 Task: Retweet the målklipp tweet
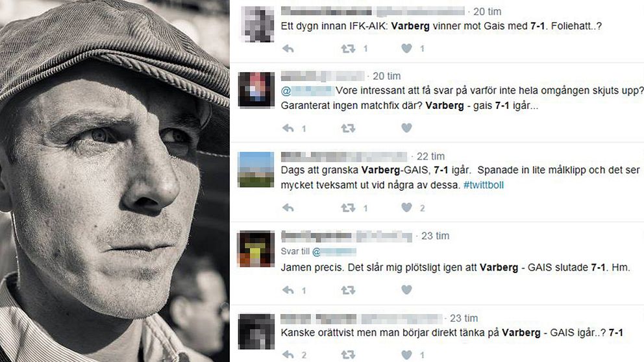pos(348,208)
